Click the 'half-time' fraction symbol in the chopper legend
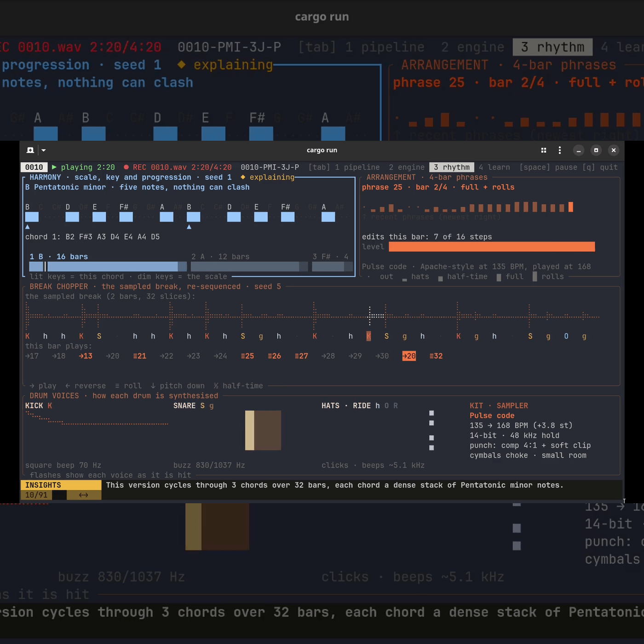This screenshot has width=644, height=644. (216, 386)
